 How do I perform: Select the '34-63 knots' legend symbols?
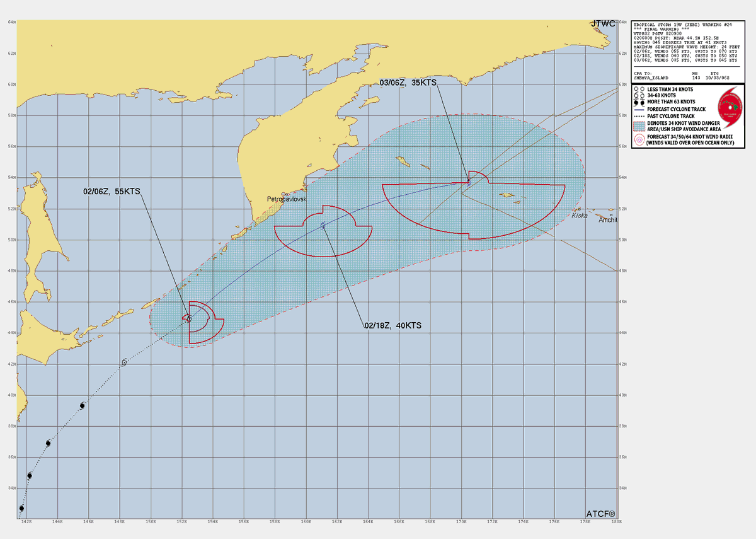(639, 95)
